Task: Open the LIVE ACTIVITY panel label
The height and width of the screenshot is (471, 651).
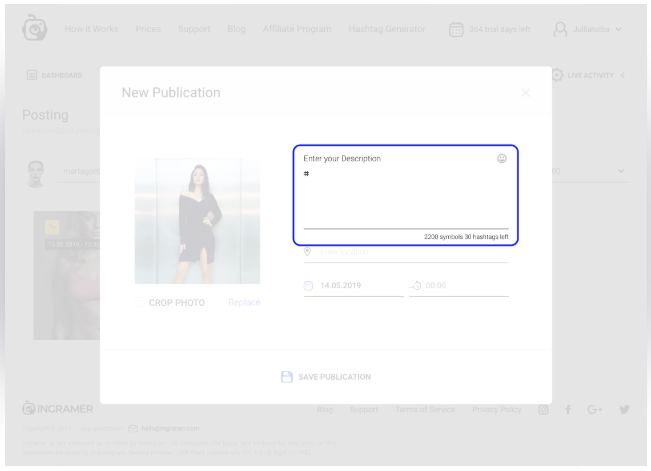Action: tap(590, 76)
